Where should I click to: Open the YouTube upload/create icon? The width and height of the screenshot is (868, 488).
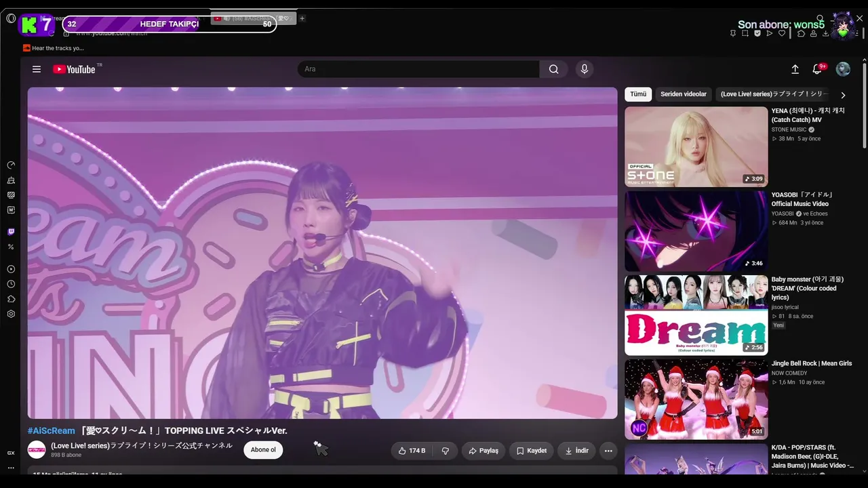795,69
